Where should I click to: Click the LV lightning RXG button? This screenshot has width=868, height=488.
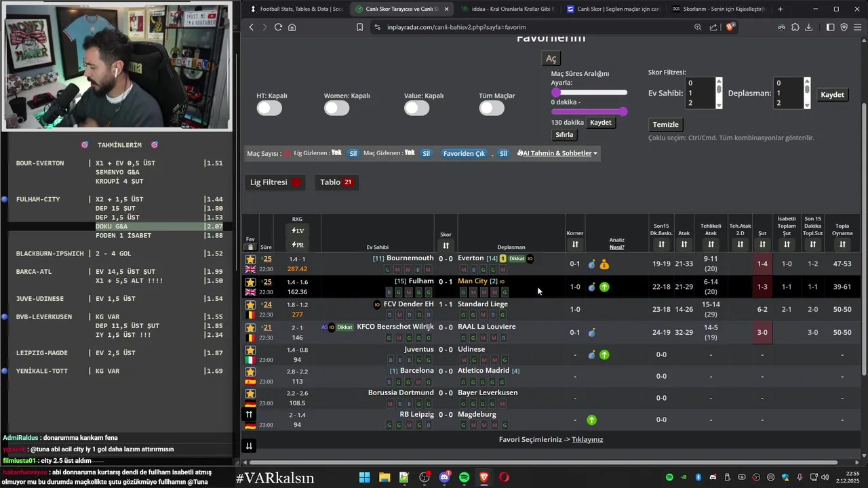(297, 231)
